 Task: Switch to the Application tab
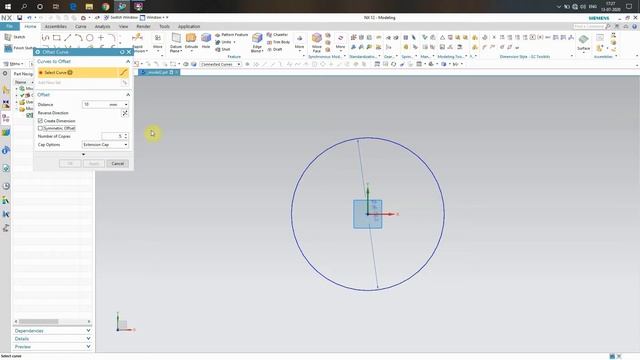click(189, 27)
